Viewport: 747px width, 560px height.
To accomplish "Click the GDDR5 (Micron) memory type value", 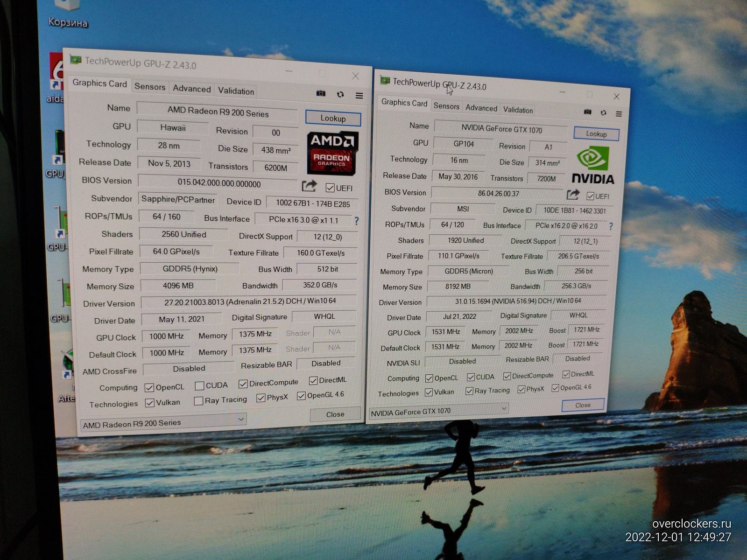I will [x=468, y=272].
